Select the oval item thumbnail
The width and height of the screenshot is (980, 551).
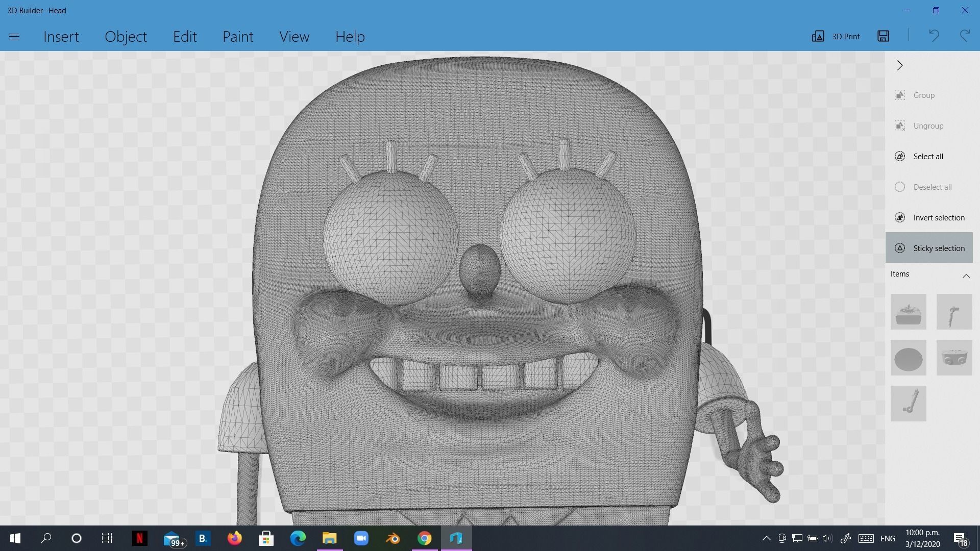pyautogui.click(x=908, y=358)
